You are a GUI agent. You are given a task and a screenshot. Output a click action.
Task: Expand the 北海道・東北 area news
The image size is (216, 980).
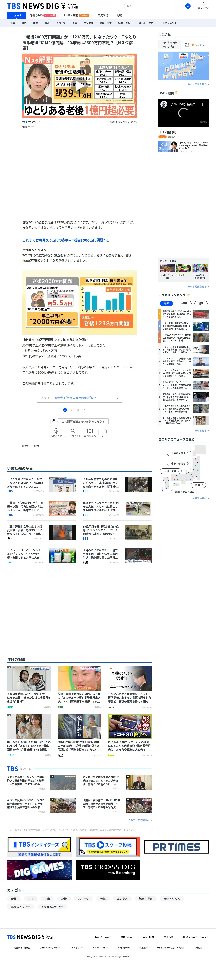(x=179, y=453)
